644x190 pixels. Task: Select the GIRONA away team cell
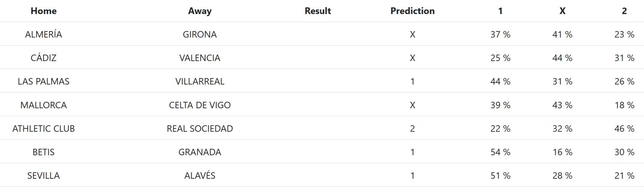(200, 35)
